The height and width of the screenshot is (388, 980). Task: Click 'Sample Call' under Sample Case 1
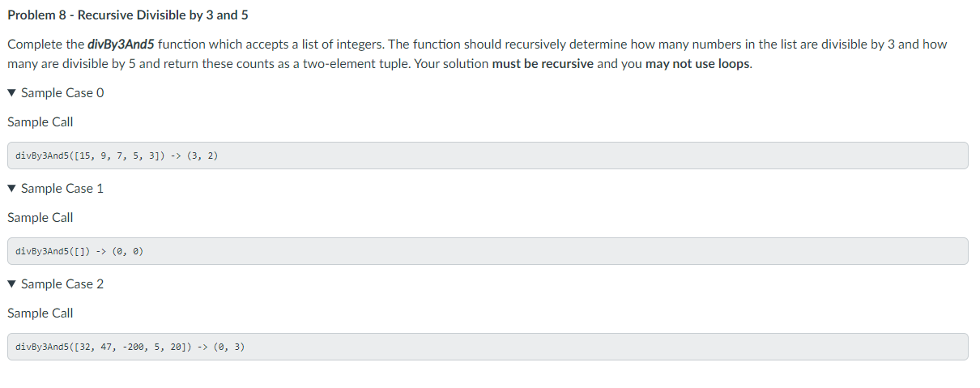click(40, 218)
